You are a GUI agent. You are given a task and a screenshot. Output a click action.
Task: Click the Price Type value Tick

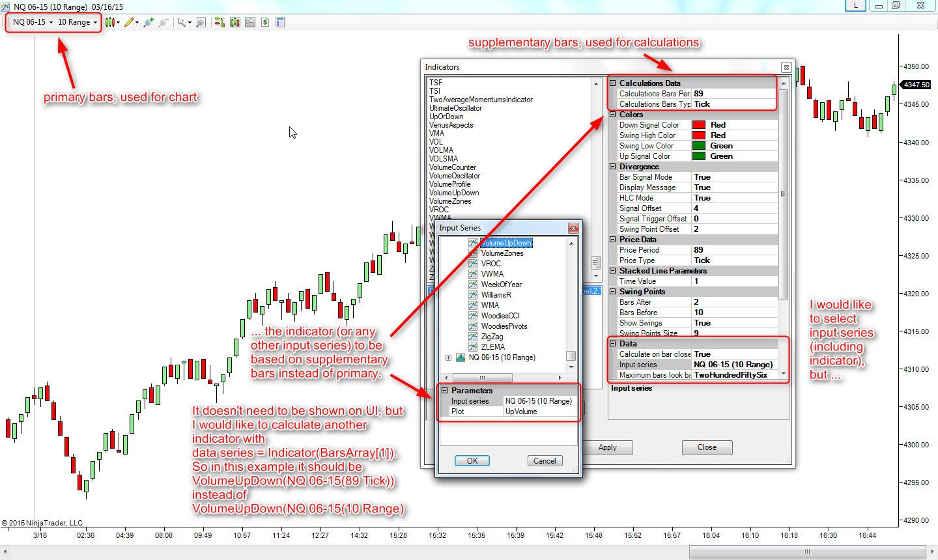pyautogui.click(x=734, y=260)
